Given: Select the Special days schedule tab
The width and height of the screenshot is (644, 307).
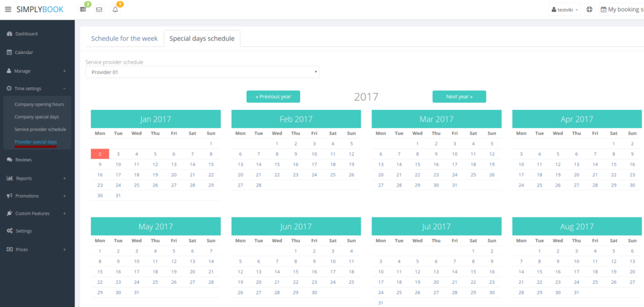Looking at the screenshot, I should (x=202, y=39).
